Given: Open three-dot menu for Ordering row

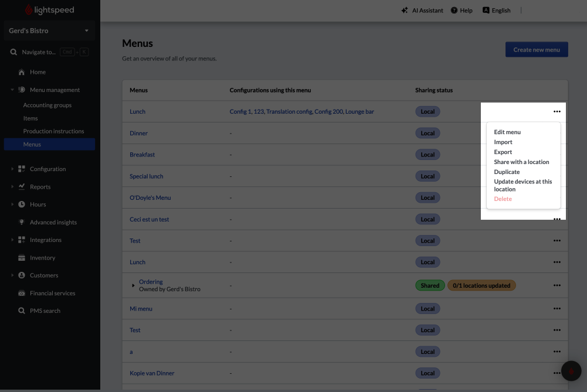Looking at the screenshot, I should tap(557, 285).
